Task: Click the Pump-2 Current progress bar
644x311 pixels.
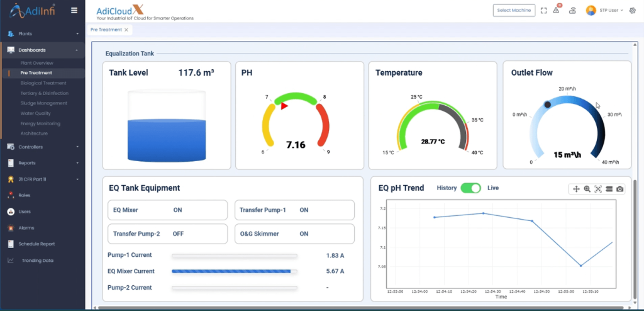Action: coord(235,288)
